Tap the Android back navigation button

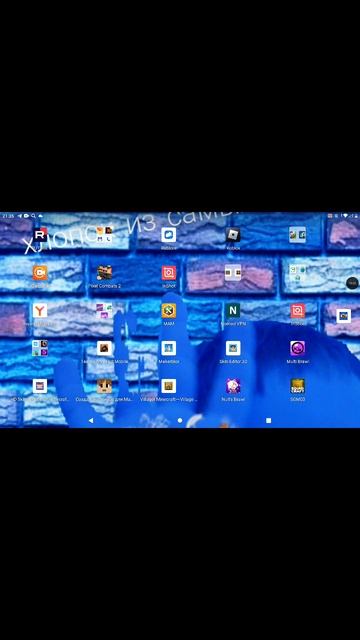[x=91, y=420]
